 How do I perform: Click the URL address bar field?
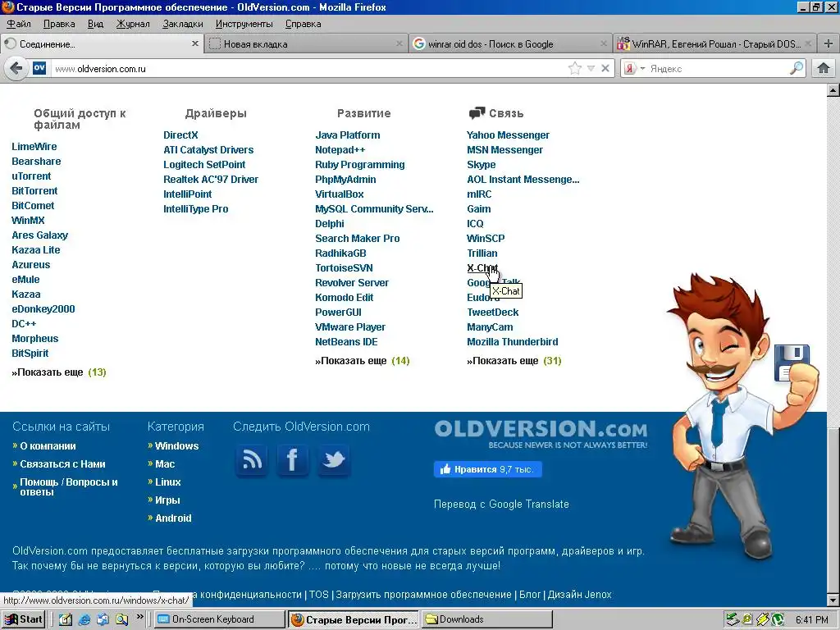point(308,69)
